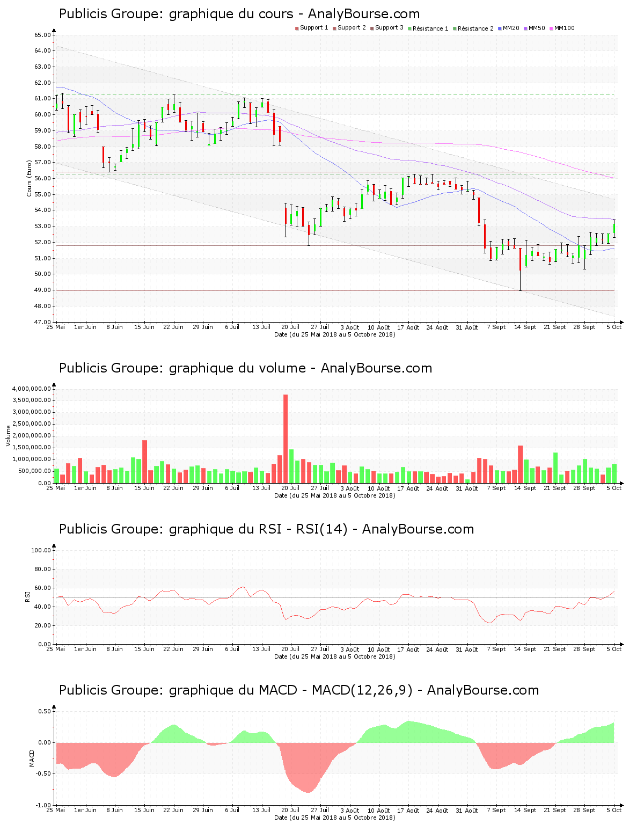Click the Résistance 2 legend entry
Viewport: 644px width, 832px height.
(x=473, y=28)
